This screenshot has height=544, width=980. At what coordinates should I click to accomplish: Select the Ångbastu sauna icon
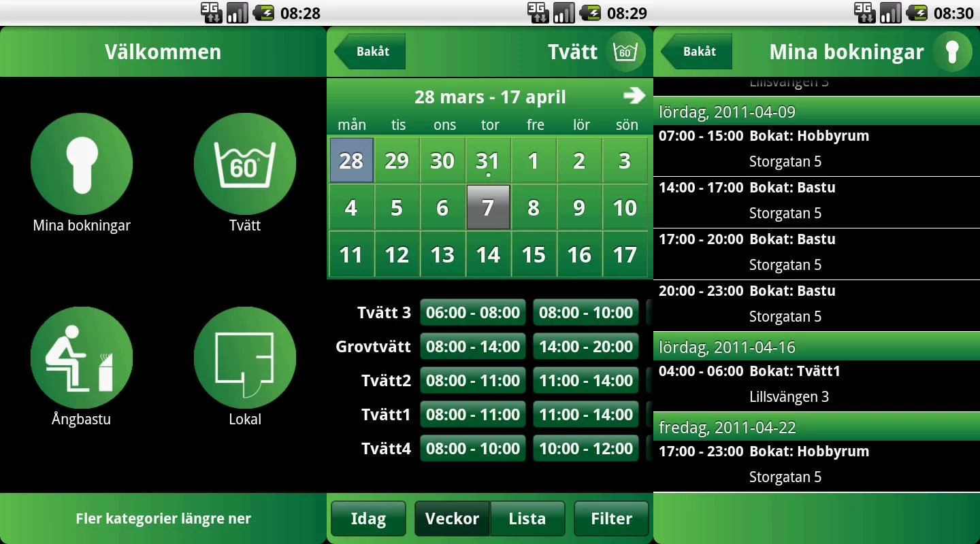tap(82, 358)
